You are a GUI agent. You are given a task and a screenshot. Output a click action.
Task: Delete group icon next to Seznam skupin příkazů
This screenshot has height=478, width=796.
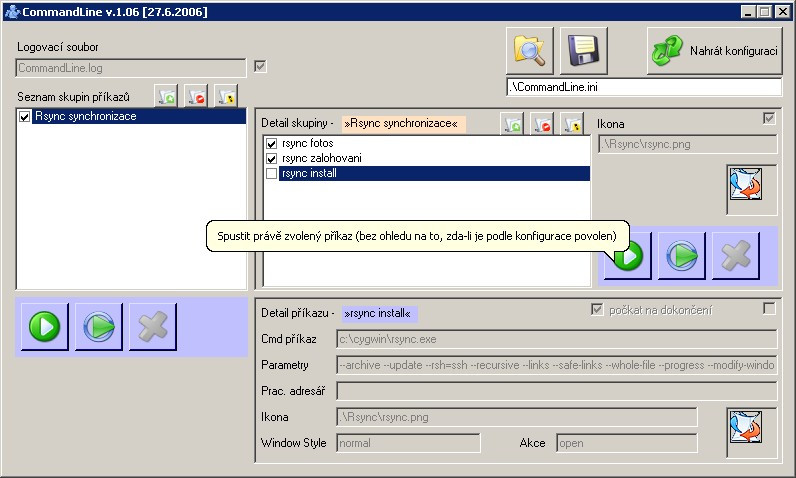coord(196,96)
